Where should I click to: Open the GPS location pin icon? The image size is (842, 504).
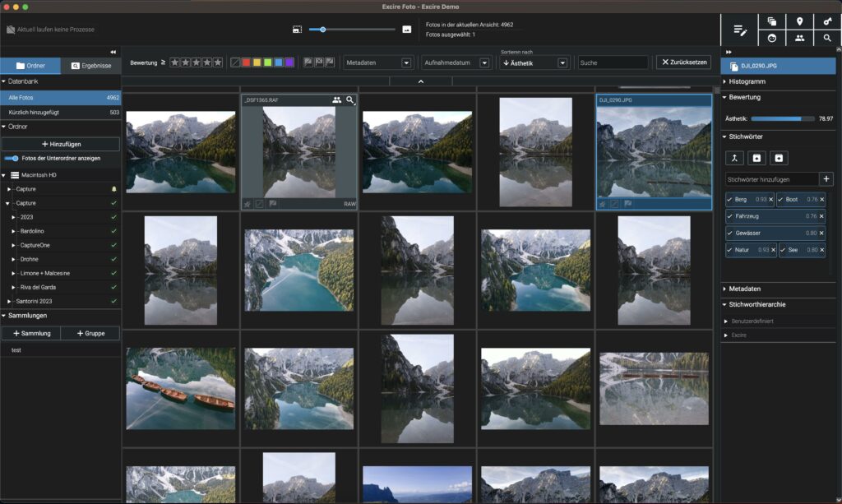799,21
